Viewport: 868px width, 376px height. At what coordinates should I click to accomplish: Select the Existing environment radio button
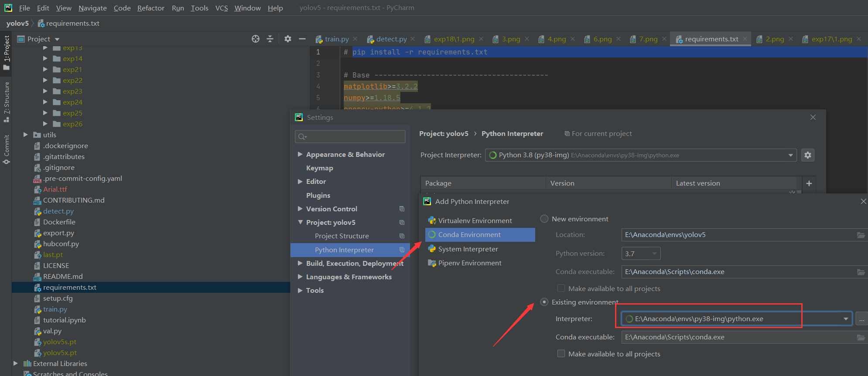(544, 302)
